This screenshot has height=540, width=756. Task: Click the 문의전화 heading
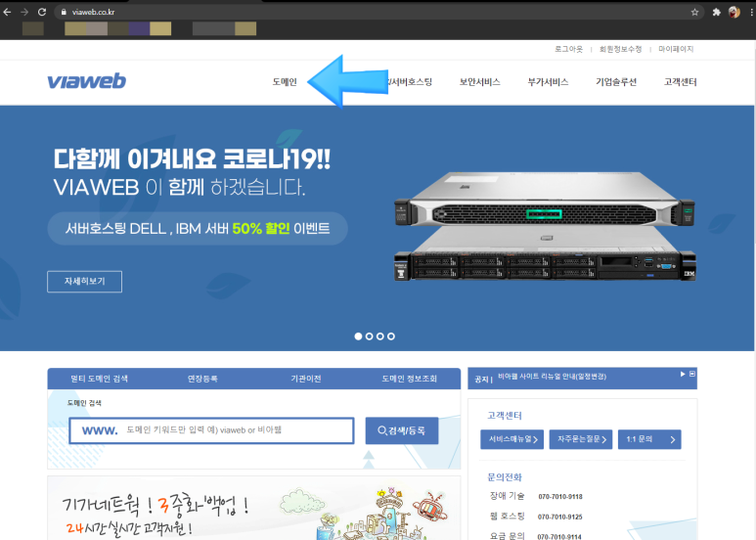tap(505, 477)
